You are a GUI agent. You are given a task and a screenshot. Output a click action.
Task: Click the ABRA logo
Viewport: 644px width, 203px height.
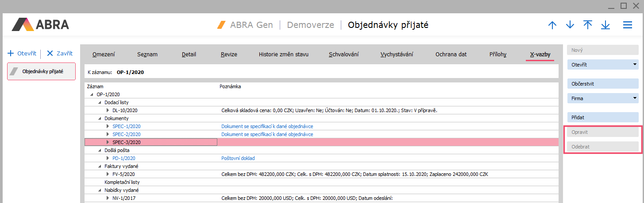coord(40,24)
